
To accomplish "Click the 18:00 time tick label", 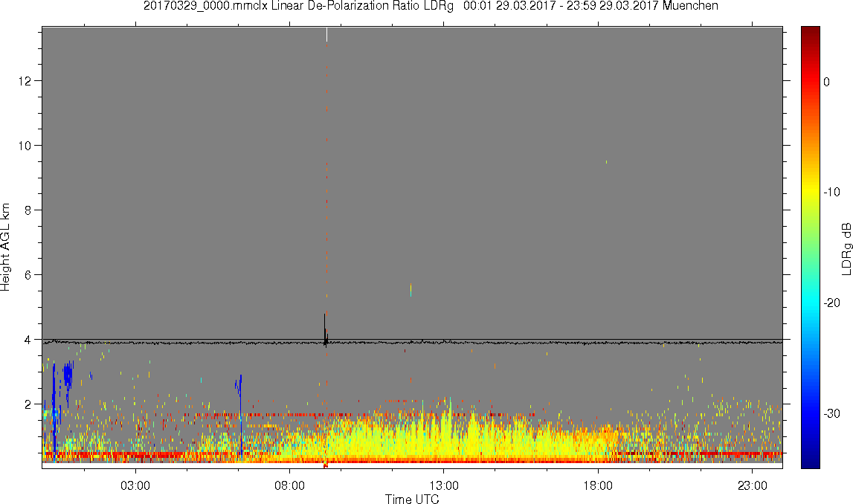I will [598, 485].
